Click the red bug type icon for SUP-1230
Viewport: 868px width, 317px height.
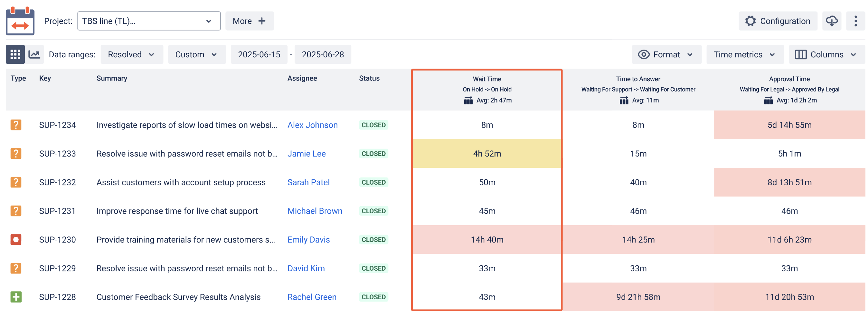click(16, 239)
